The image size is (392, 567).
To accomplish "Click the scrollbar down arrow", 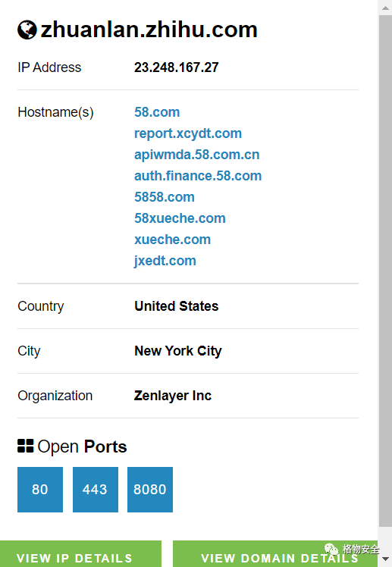I will [x=384, y=559].
